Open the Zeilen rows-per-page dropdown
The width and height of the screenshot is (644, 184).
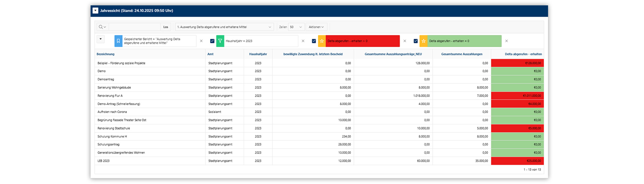[x=296, y=27]
